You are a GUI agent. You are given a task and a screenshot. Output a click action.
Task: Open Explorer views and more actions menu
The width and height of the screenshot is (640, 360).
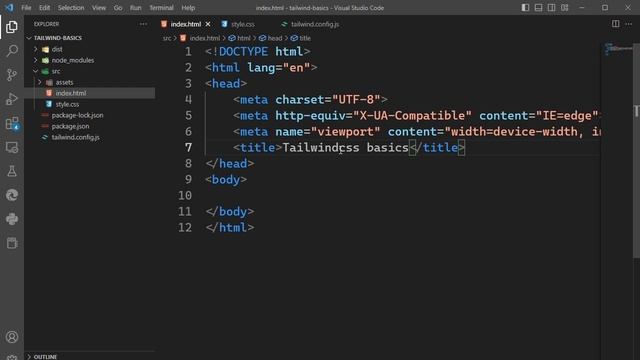143,24
